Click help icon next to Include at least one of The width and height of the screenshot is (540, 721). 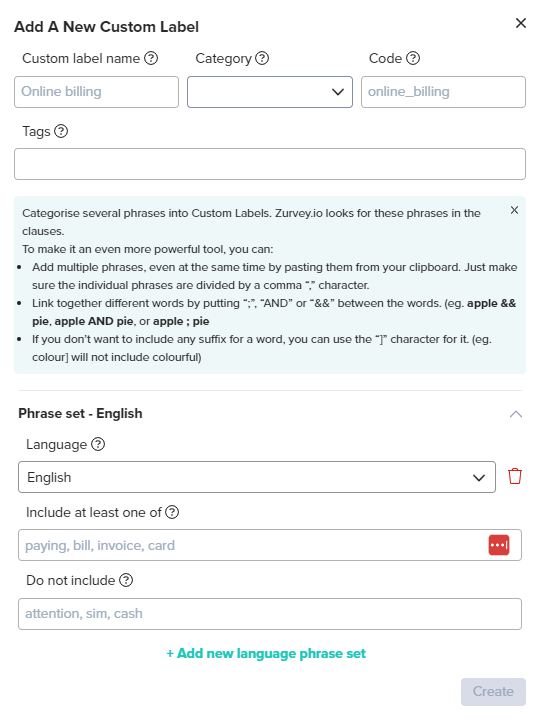point(172,512)
